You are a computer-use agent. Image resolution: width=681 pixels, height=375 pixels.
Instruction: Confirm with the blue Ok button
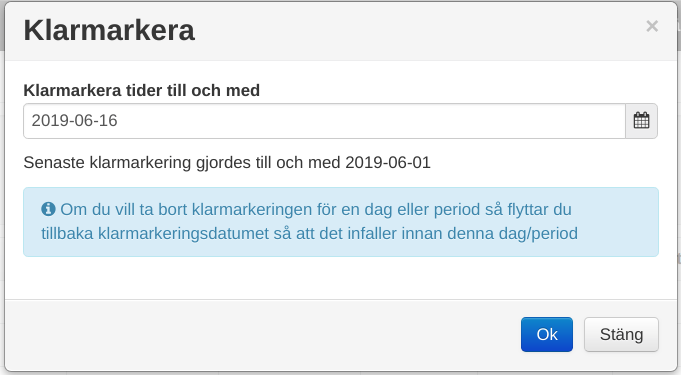click(x=547, y=334)
